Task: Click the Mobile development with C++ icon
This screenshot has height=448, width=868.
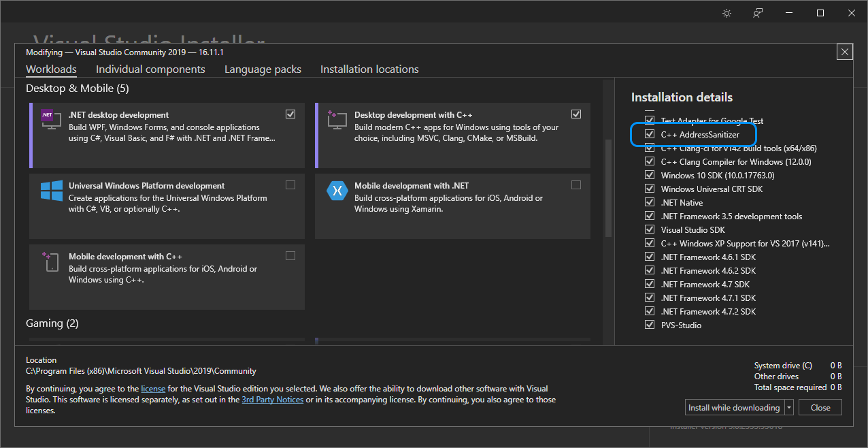Action: pos(52,262)
